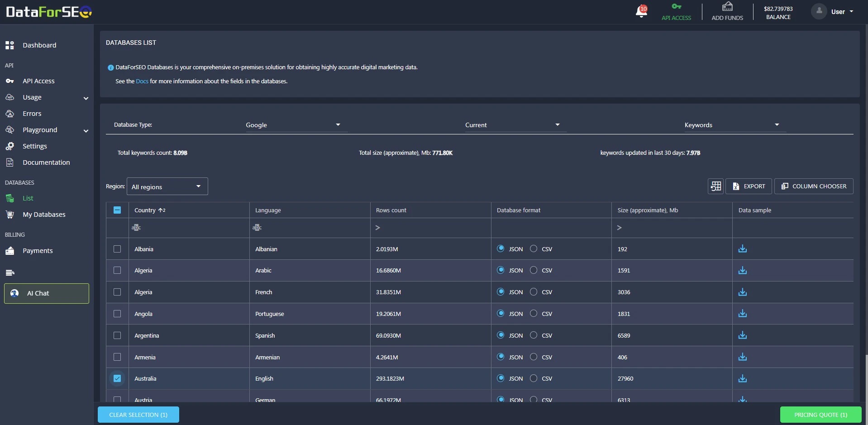Image resolution: width=868 pixels, height=425 pixels.
Task: Check the Algeria Arabic row checkbox
Action: tap(117, 270)
